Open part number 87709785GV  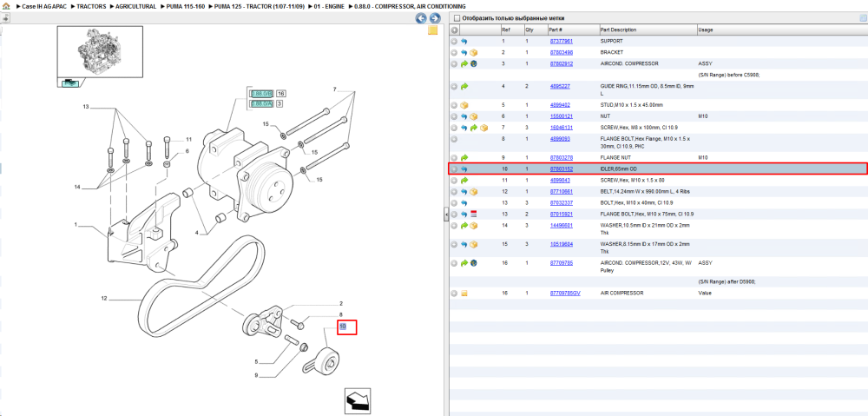point(565,293)
